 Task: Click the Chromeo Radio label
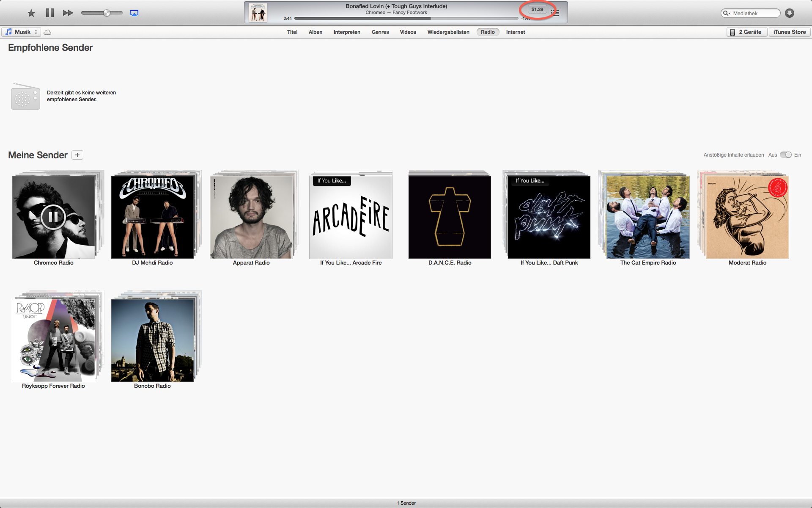click(54, 263)
